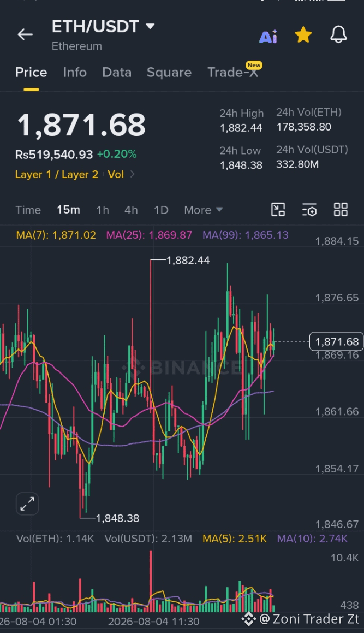Image resolution: width=364 pixels, height=633 pixels.
Task: Switch to the Info tab
Action: point(75,72)
